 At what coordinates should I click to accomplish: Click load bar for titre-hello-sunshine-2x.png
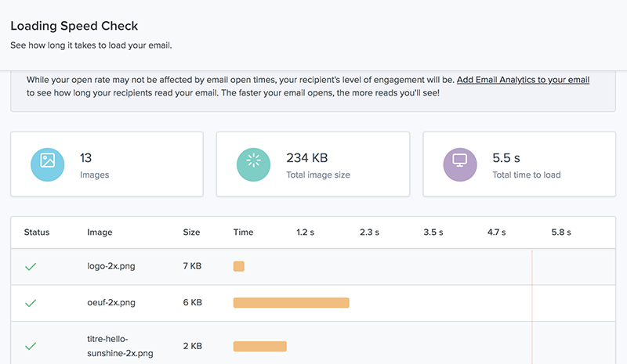260,346
